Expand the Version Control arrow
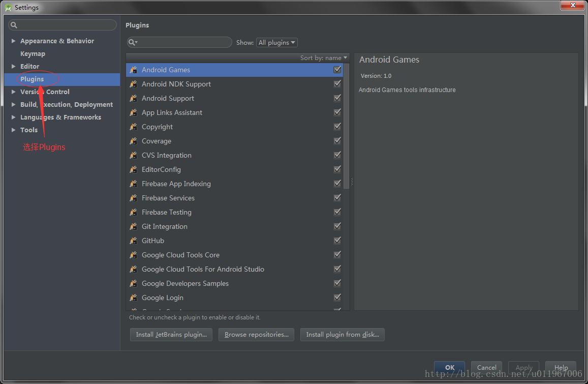 pyautogui.click(x=14, y=92)
